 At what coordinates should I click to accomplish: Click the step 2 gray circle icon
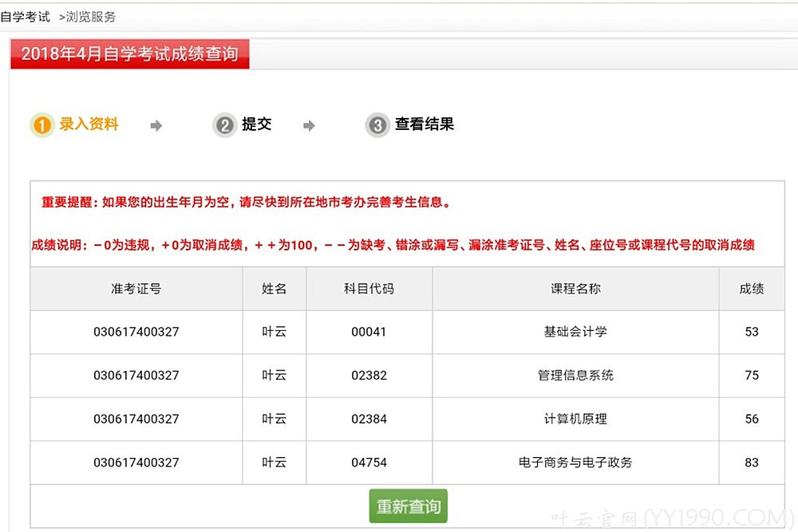pyautogui.click(x=225, y=125)
